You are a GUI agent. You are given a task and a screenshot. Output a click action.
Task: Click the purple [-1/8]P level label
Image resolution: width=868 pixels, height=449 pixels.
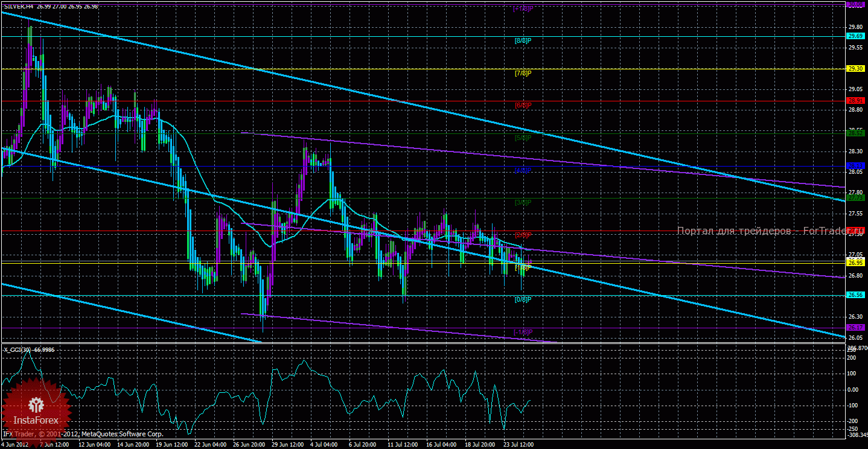point(523,332)
